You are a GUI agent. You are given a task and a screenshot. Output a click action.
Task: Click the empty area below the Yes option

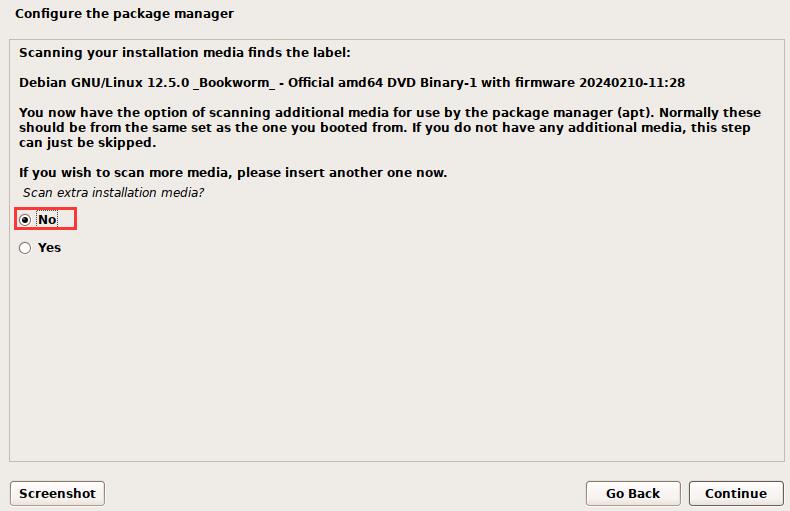(x=395, y=360)
